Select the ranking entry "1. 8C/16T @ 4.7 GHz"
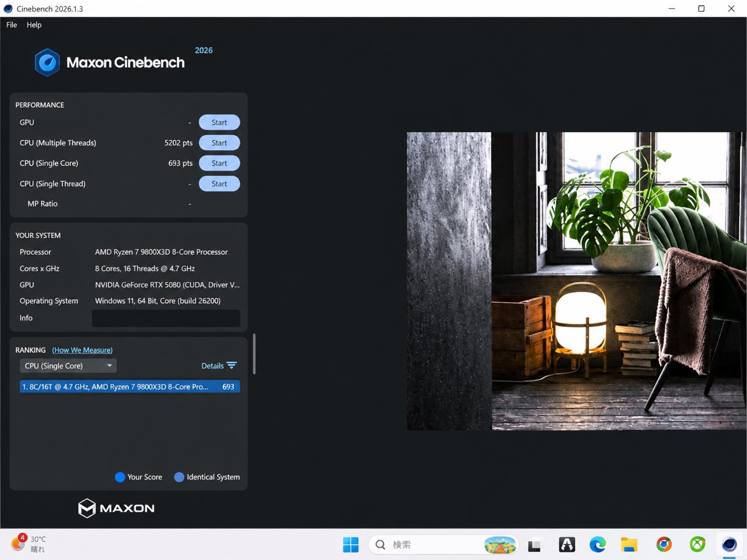 click(130, 387)
